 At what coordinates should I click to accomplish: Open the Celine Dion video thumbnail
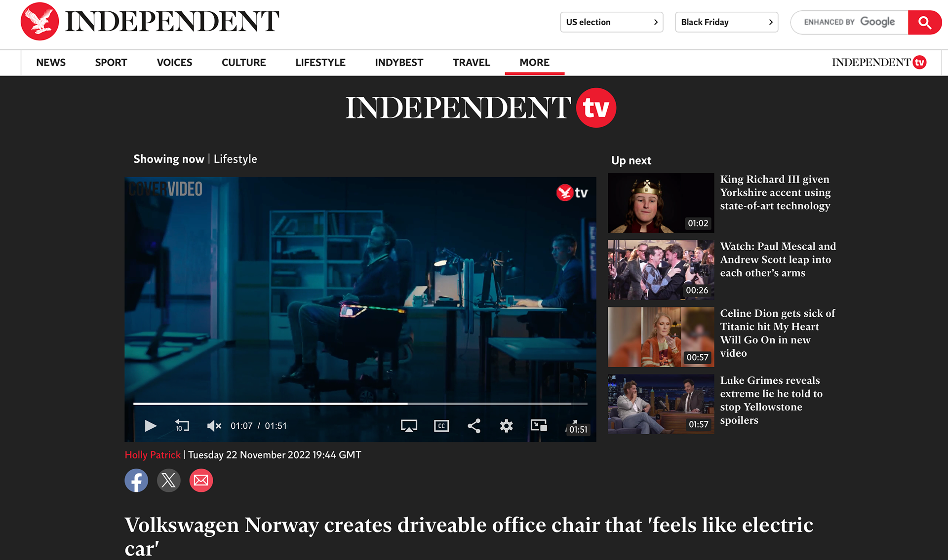pyautogui.click(x=661, y=337)
